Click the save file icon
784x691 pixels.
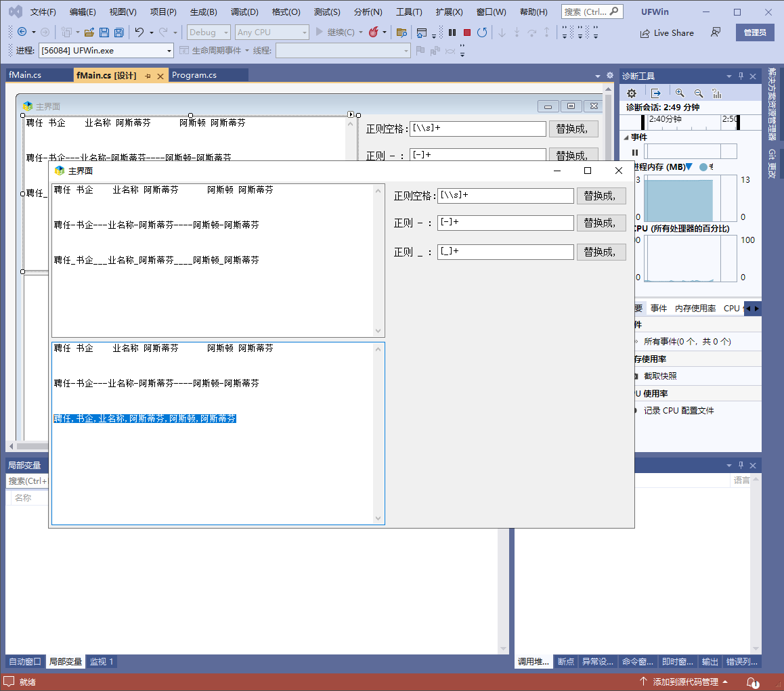pyautogui.click(x=104, y=32)
